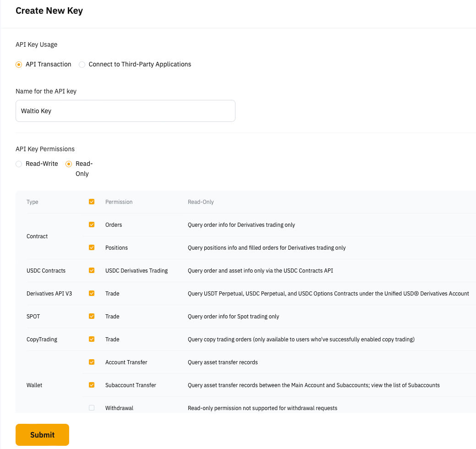476x449 pixels.
Task: Uncheck the Contract Orders checkbox
Action: coord(92,224)
